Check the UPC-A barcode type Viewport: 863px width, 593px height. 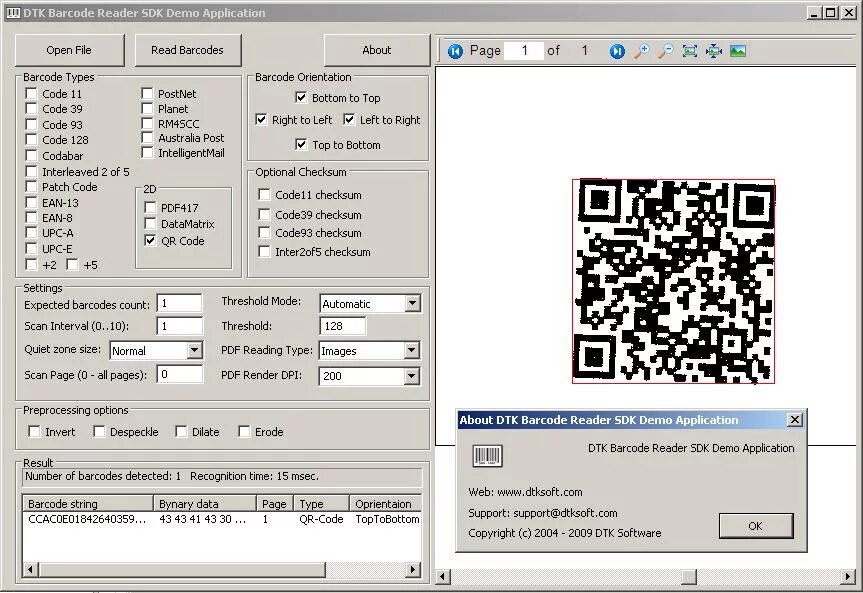(31, 233)
